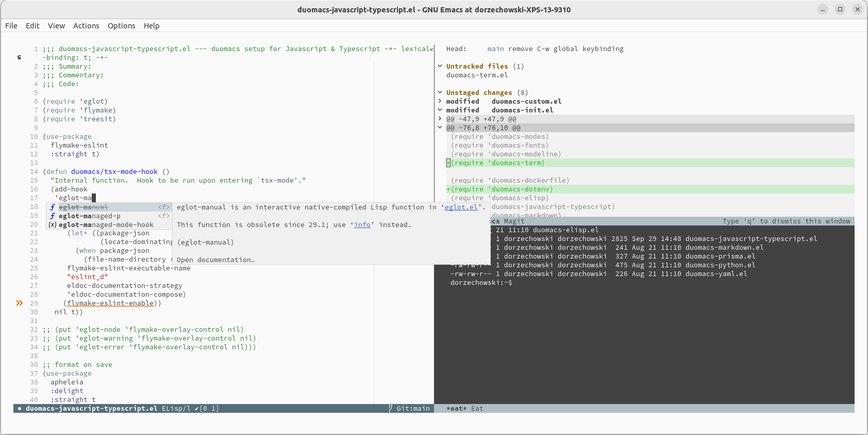Click the flymake checkmark status in mode line
Screen dimensions: 868x435
(x=196, y=409)
